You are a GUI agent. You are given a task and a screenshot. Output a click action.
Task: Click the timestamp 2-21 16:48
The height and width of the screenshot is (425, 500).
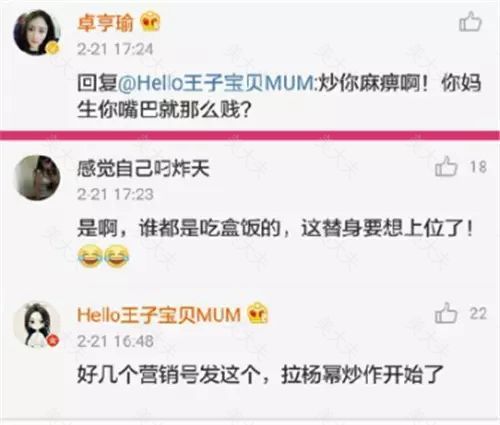click(115, 341)
